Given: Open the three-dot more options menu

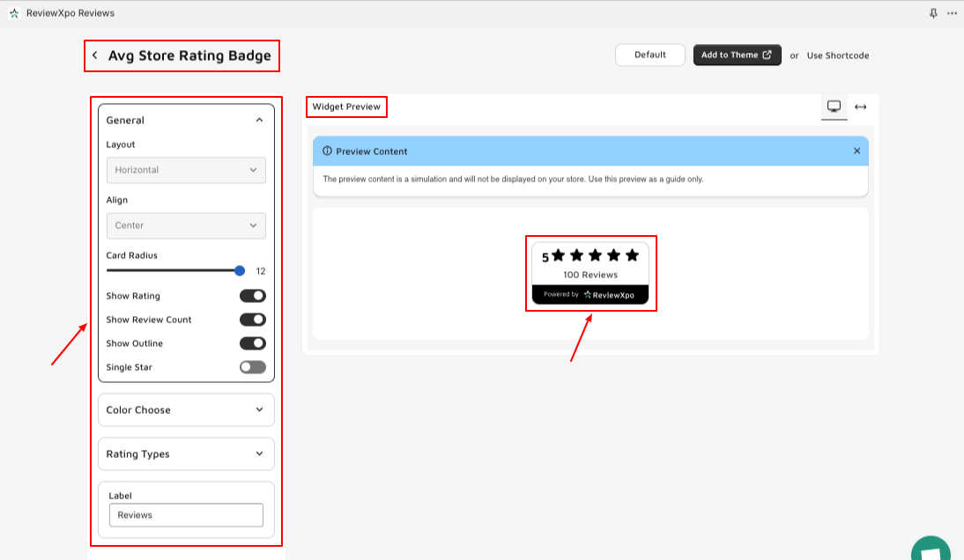Looking at the screenshot, I should tap(952, 13).
